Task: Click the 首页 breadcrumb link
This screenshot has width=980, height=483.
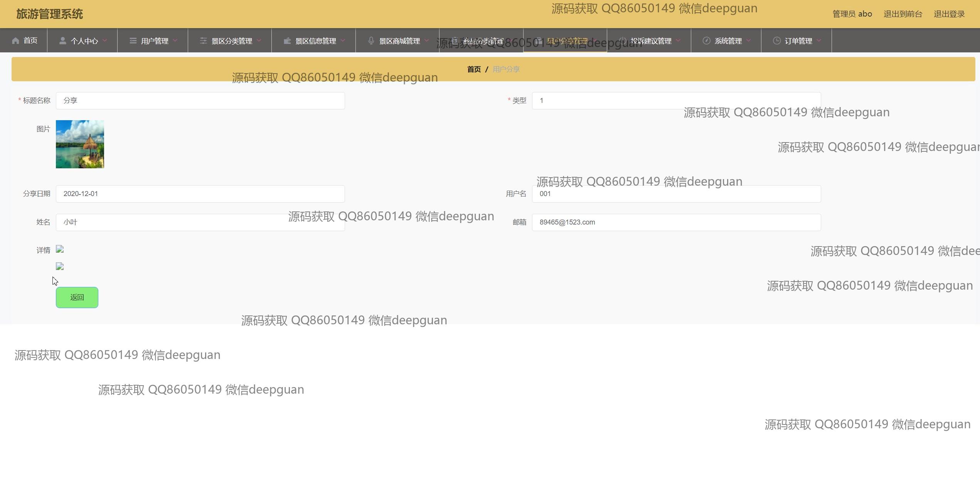Action: click(474, 69)
